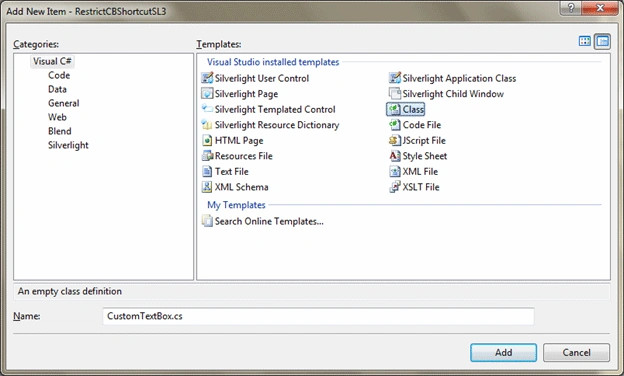Click the 'Silverlight Templated Control' label
The width and height of the screenshot is (624, 376).
click(x=275, y=109)
